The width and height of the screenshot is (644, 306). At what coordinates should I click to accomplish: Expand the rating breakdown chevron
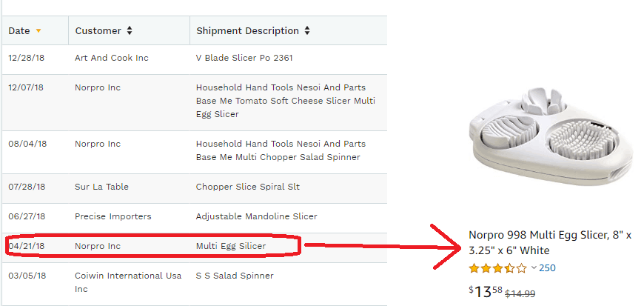tap(534, 267)
